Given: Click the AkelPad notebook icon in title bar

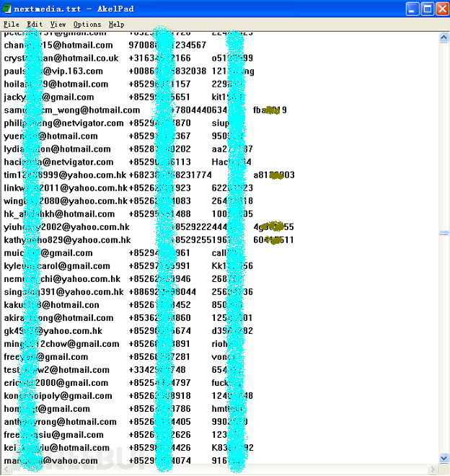Looking at the screenshot, I should pos(6,8).
